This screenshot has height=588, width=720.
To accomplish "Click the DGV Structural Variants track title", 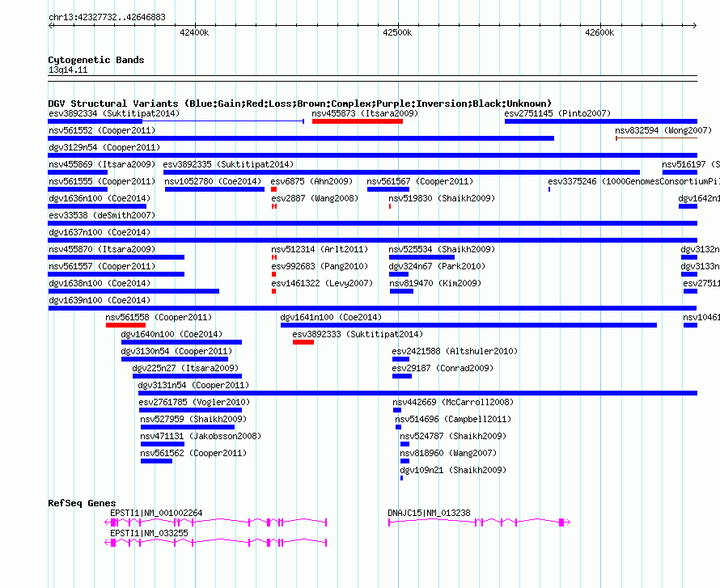I will 299,104.
